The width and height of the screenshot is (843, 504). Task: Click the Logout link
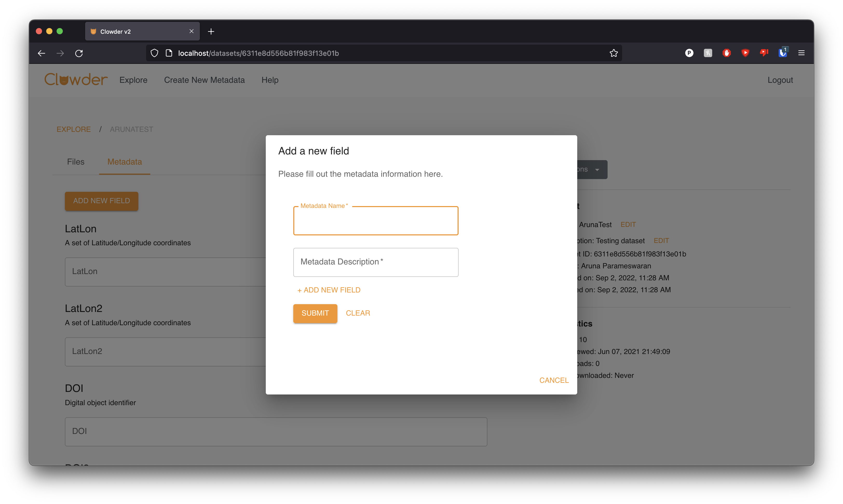pyautogui.click(x=780, y=80)
